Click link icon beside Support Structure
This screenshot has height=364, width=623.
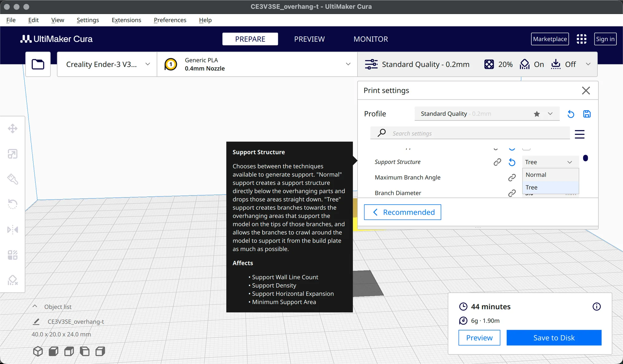click(x=497, y=162)
